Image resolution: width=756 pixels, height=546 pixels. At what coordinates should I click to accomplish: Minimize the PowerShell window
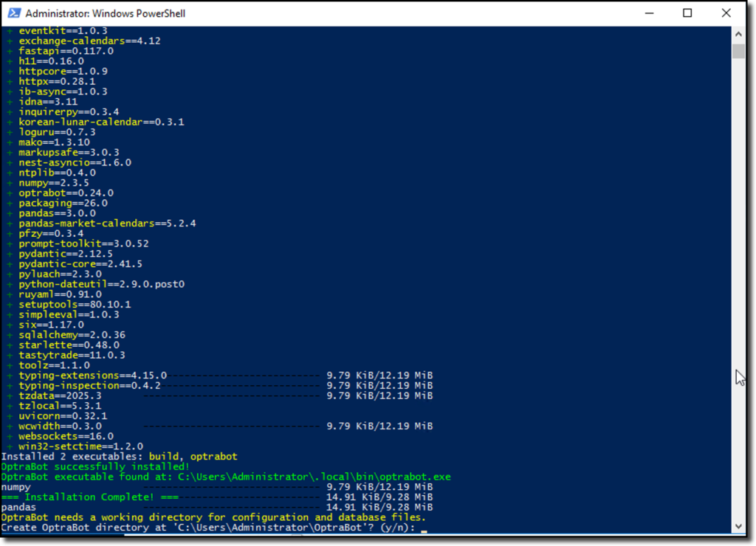649,13
